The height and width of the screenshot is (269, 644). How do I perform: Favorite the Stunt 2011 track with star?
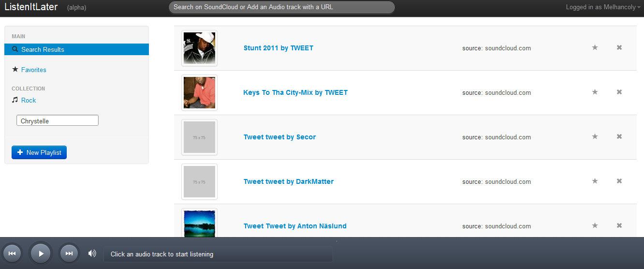click(595, 47)
